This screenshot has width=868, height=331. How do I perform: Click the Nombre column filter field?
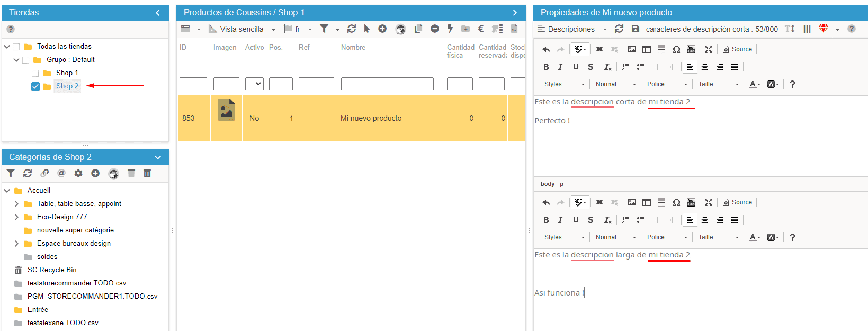point(387,84)
